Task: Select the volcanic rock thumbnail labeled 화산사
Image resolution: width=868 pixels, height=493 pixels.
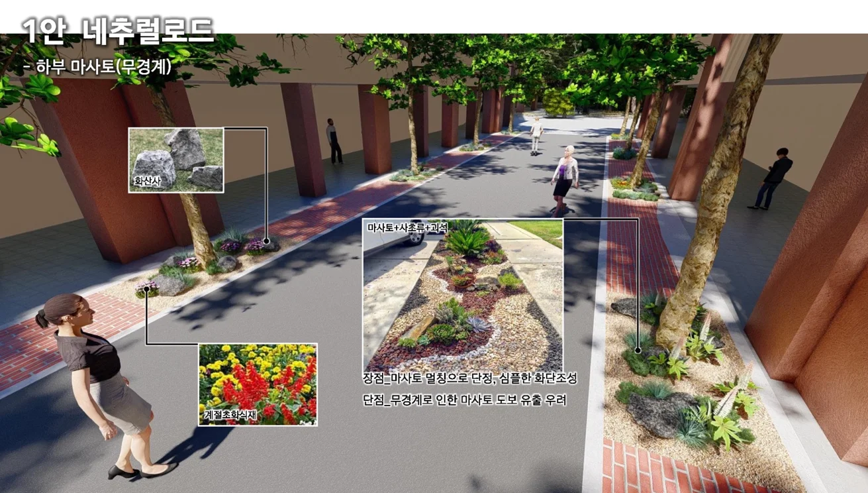Action: (x=176, y=160)
